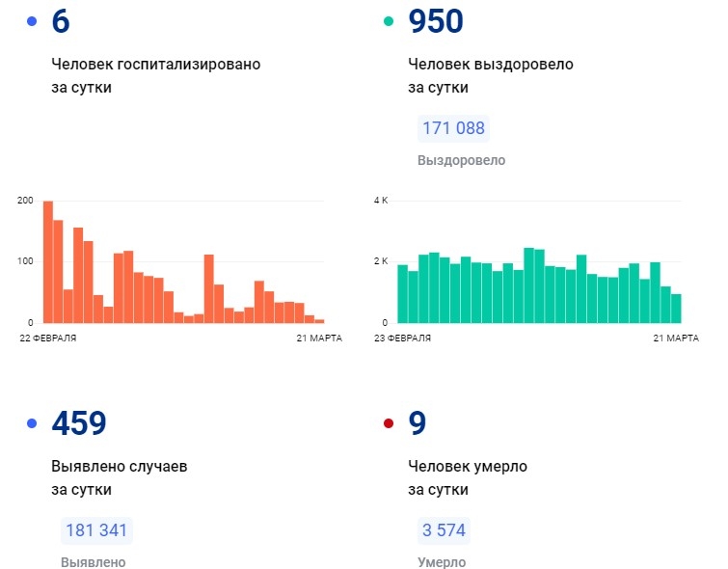Select the tallest orange bar in hospitalization chart
This screenshot has height=569, width=728.
pyautogui.click(x=48, y=261)
